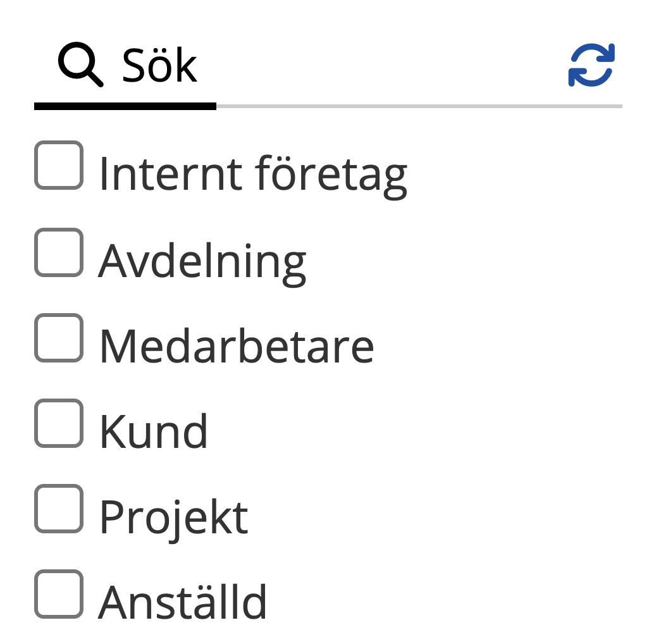Check the Medarbetare box
This screenshot has height=644, width=649.
click(x=59, y=338)
